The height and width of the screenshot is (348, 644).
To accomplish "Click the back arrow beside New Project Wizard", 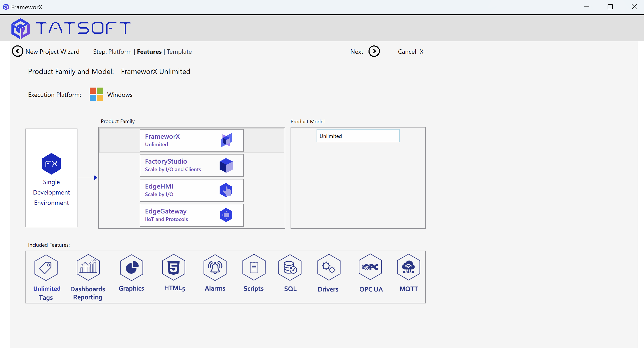I will 17,51.
